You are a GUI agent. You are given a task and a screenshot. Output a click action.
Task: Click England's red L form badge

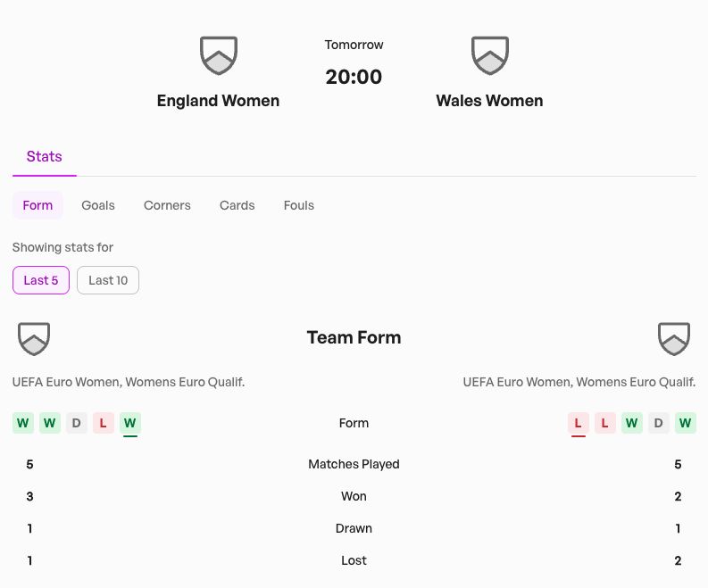(104, 423)
